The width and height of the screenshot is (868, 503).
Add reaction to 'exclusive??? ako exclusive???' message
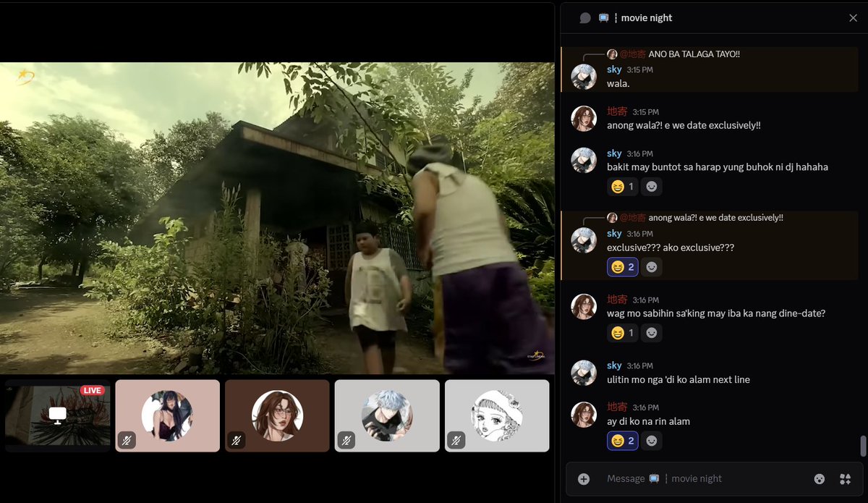click(x=652, y=267)
